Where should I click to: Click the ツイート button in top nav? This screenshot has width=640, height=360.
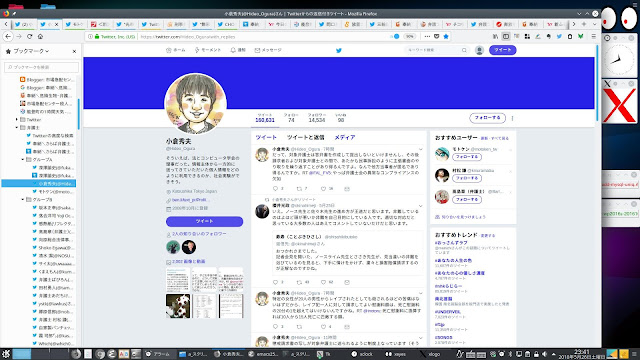click(x=502, y=50)
